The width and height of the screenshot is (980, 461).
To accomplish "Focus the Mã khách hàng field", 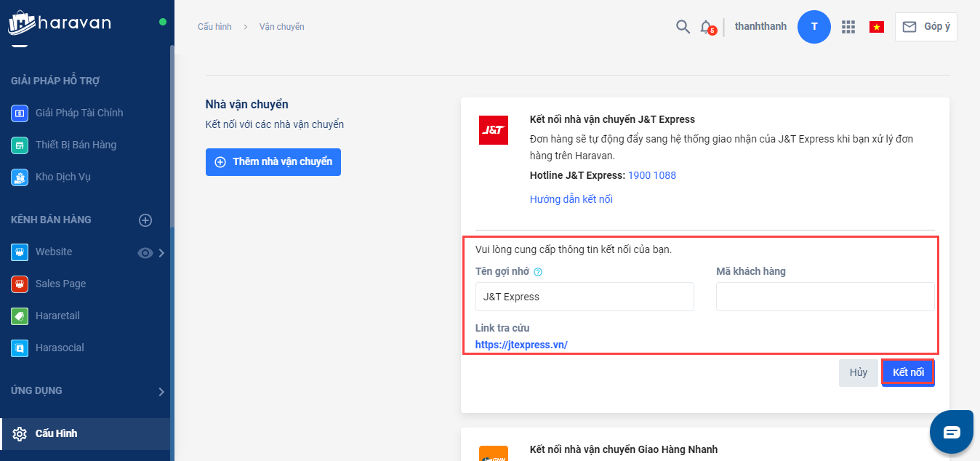I will pyautogui.click(x=825, y=297).
